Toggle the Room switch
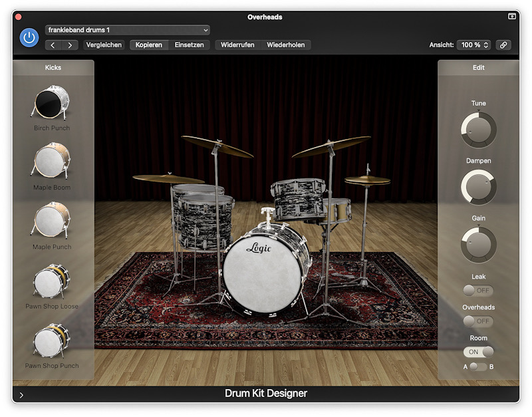 pyautogui.click(x=478, y=352)
